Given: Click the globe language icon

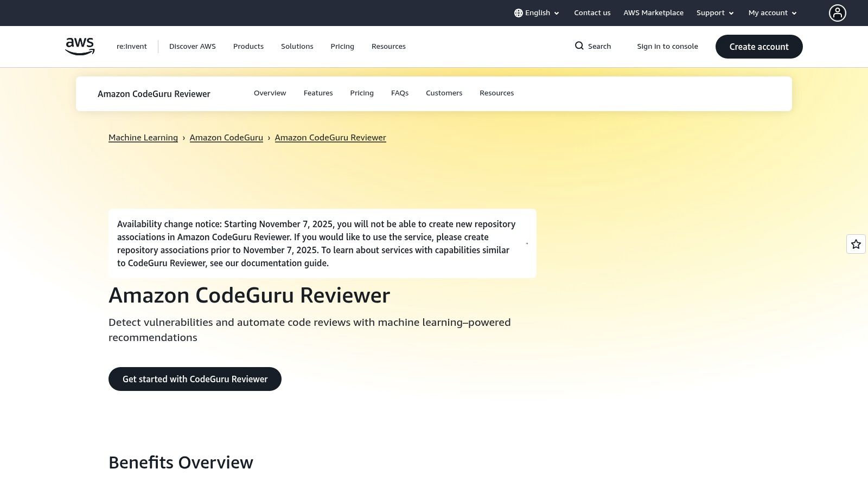Looking at the screenshot, I should (x=519, y=13).
